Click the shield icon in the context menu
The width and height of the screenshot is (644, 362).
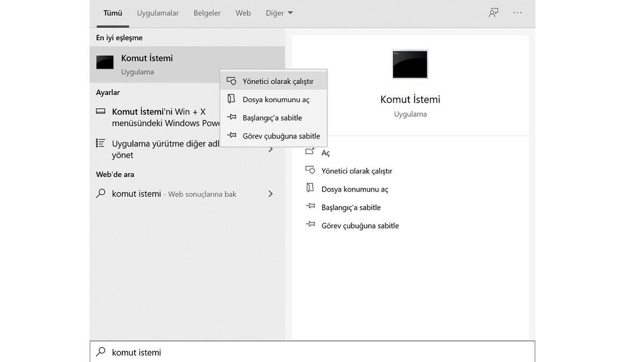231,81
